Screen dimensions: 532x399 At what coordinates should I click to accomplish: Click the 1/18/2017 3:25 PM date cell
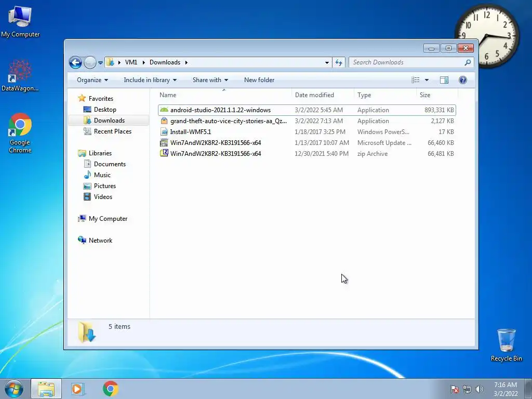point(320,131)
